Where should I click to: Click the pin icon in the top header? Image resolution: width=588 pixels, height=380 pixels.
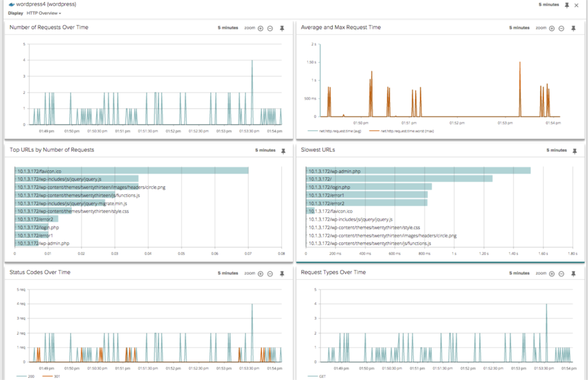pyautogui.click(x=567, y=5)
